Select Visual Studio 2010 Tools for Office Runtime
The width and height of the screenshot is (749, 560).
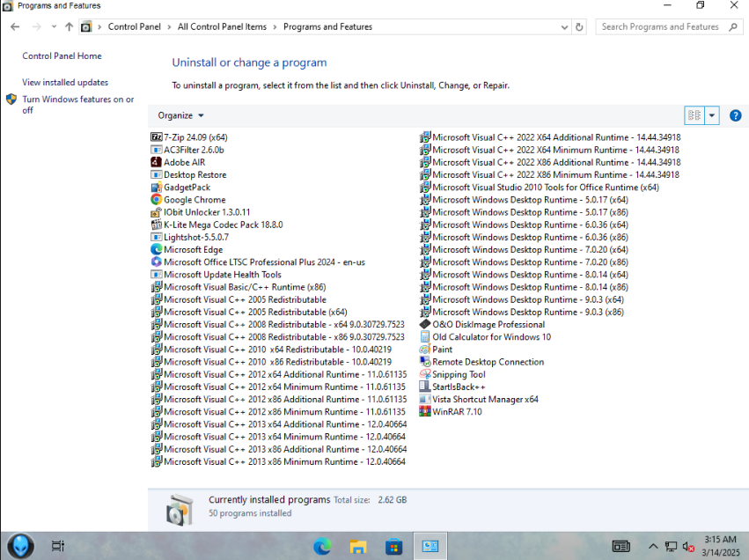pyautogui.click(x=540, y=187)
